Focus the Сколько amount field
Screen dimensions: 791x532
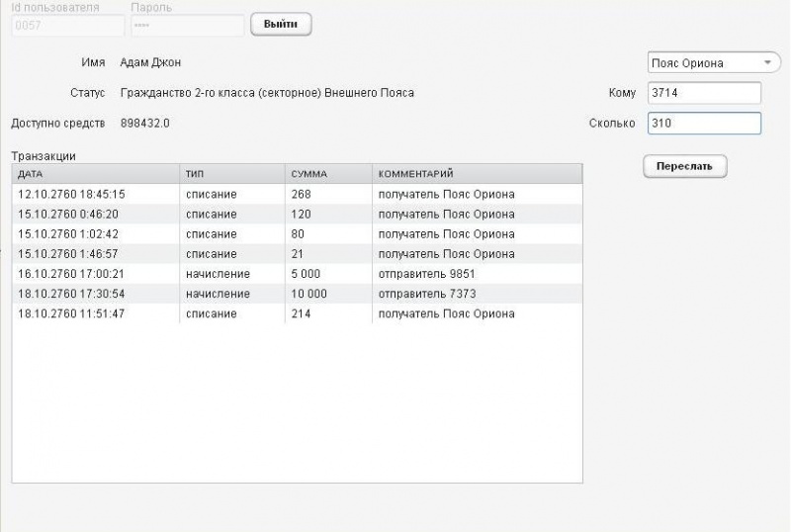point(704,124)
